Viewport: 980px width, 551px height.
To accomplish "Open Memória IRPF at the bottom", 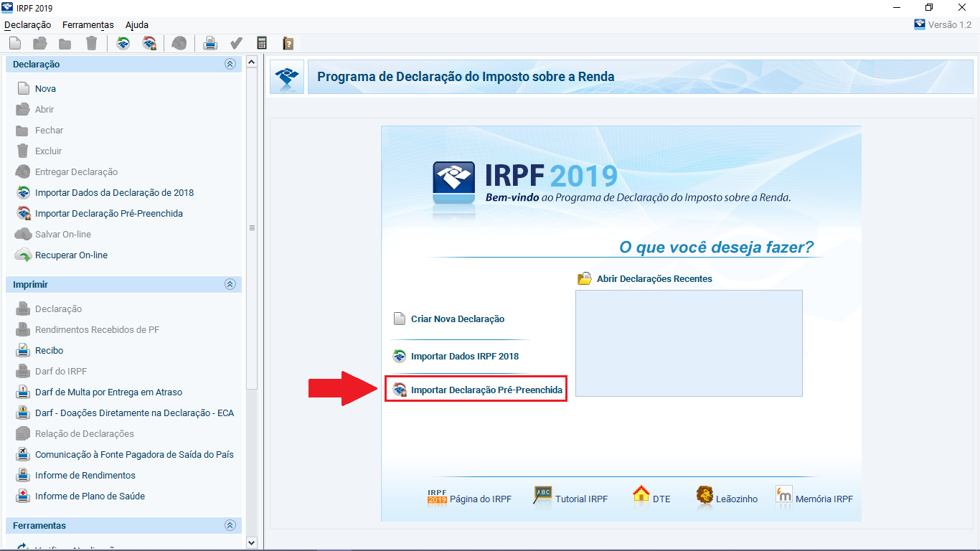I will point(784,496).
